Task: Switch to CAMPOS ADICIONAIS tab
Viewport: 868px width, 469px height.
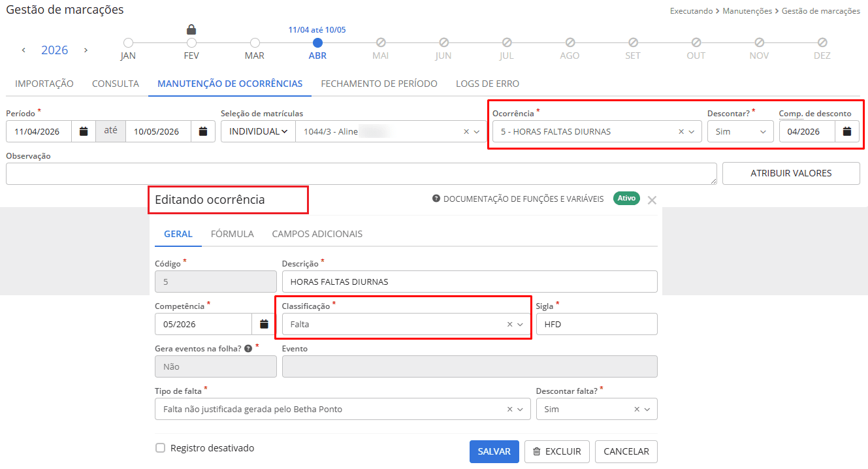Action: tap(317, 234)
